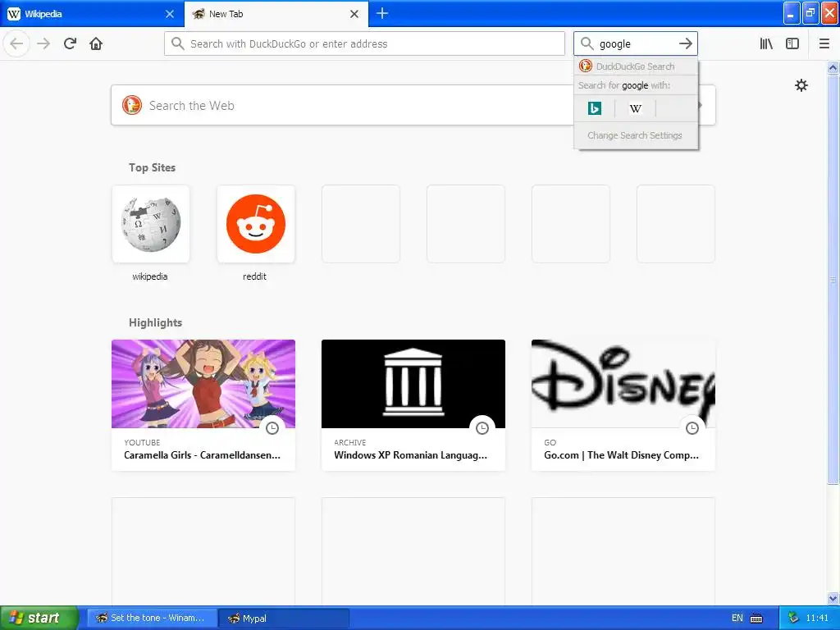Submit the google search with arrow button

click(x=685, y=43)
